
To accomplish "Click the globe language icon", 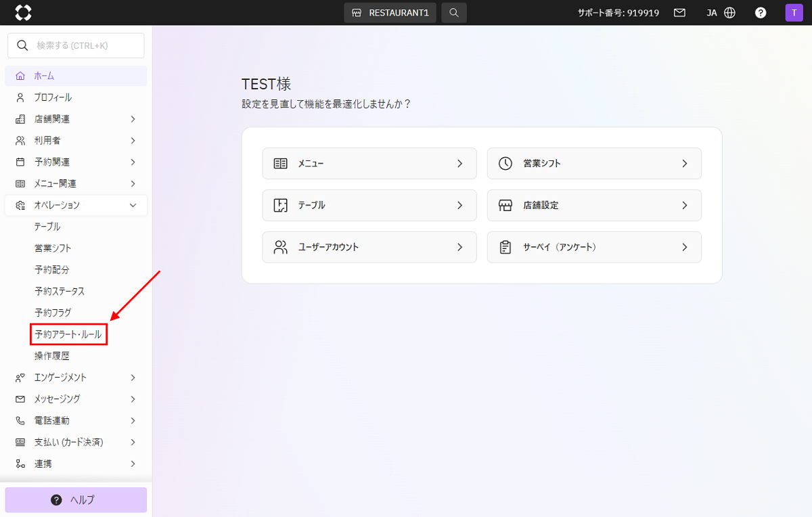I will click(x=729, y=13).
